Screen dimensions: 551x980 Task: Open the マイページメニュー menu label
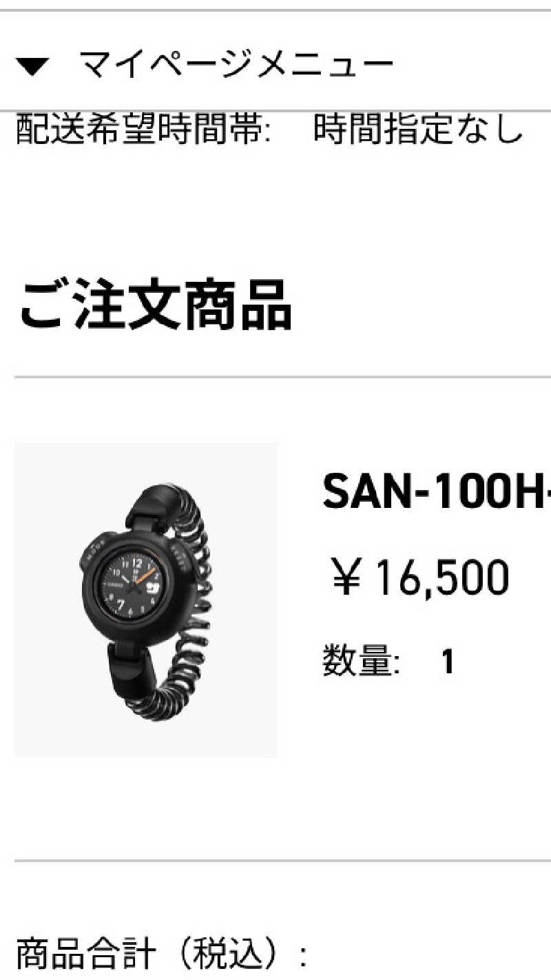236,66
